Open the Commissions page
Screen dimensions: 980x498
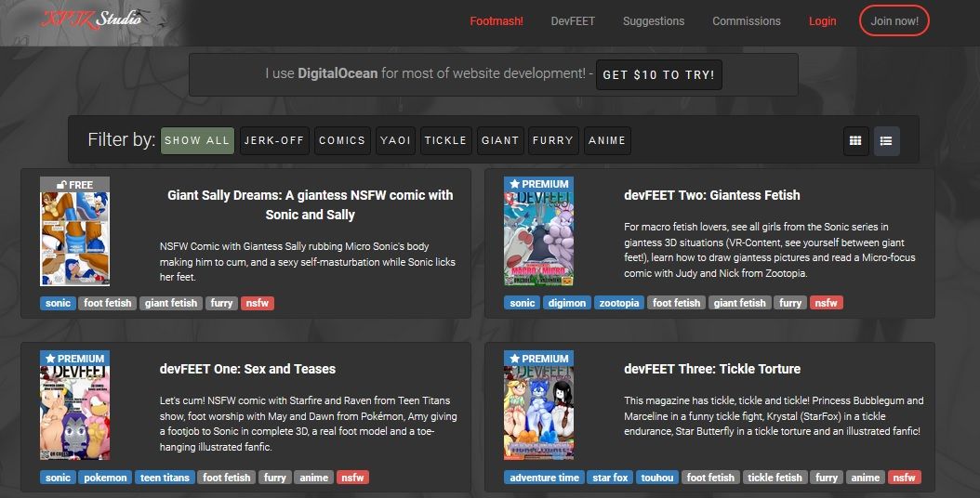747,21
